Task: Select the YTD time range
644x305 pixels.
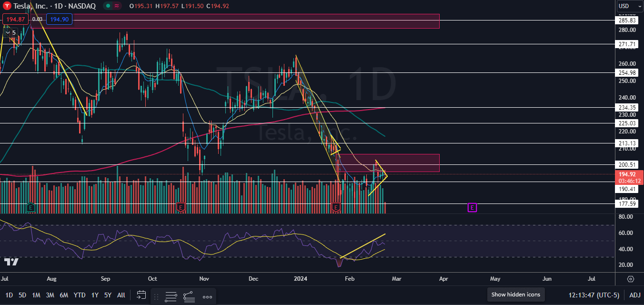Action: 80,295
